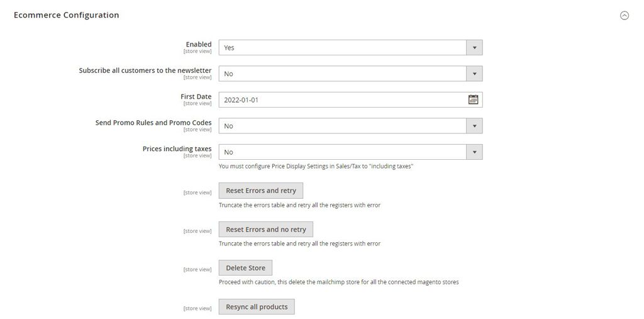Open the Enabled dropdown

click(x=351, y=48)
